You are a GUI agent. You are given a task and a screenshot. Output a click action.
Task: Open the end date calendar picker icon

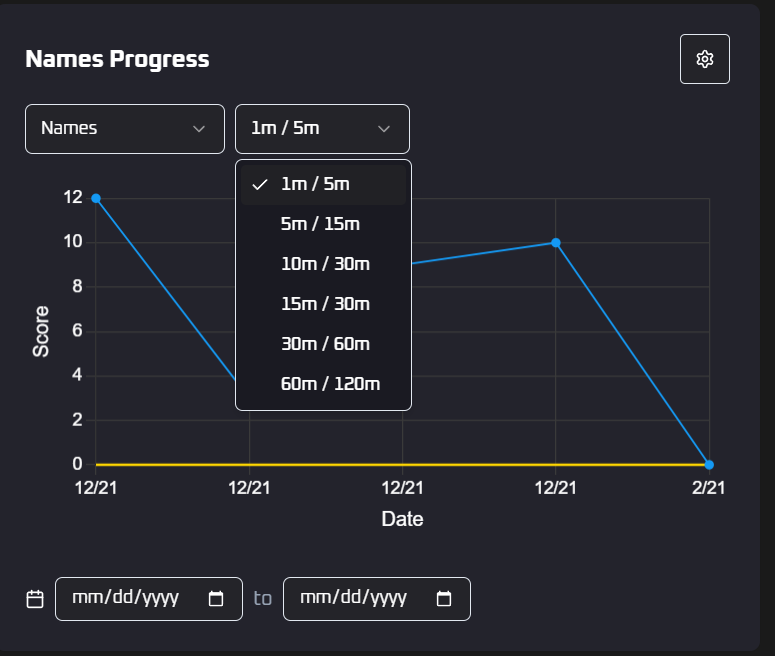[444, 599]
